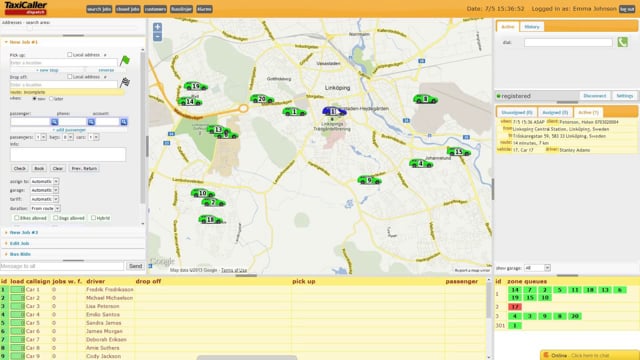Open the bags count dropdown
The width and height of the screenshot is (640, 360).
(68, 137)
